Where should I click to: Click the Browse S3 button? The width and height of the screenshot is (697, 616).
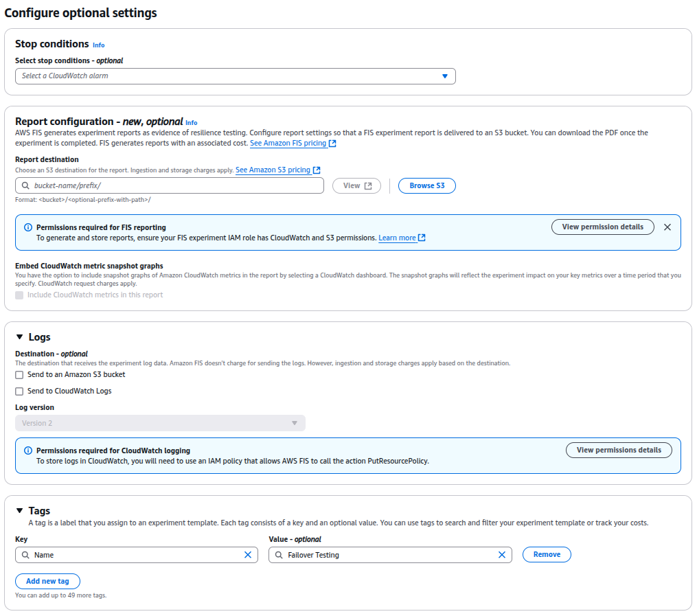tap(426, 186)
